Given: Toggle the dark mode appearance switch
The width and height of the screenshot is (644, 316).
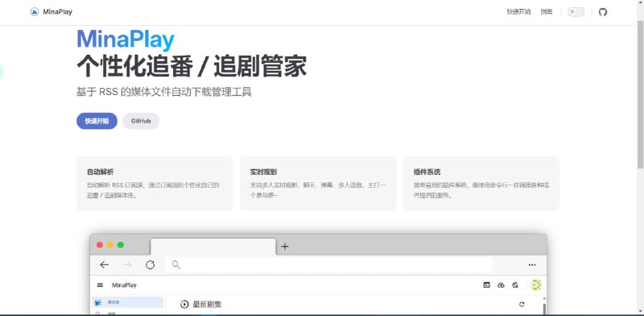Looking at the screenshot, I should pos(576,12).
